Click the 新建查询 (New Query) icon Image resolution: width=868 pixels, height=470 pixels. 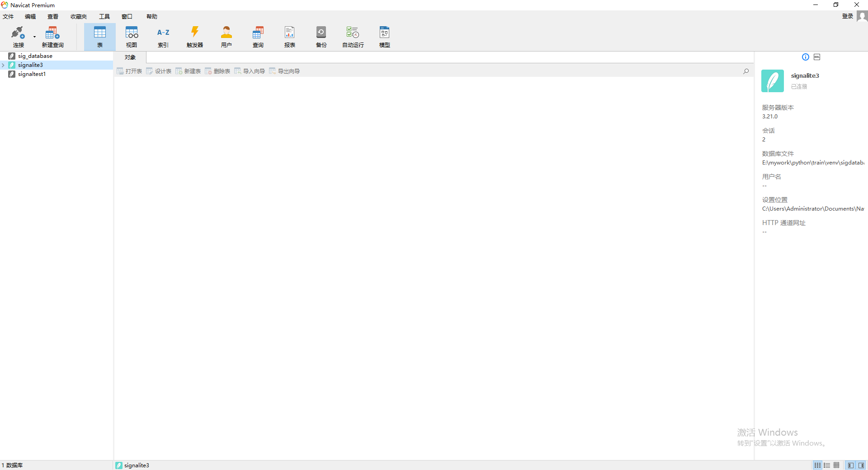click(52, 37)
